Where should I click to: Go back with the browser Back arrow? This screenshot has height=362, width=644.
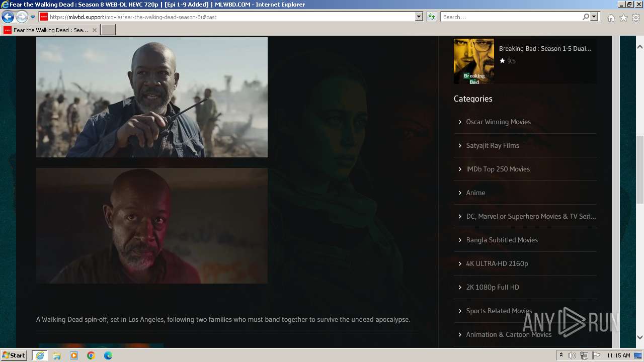pyautogui.click(x=8, y=17)
